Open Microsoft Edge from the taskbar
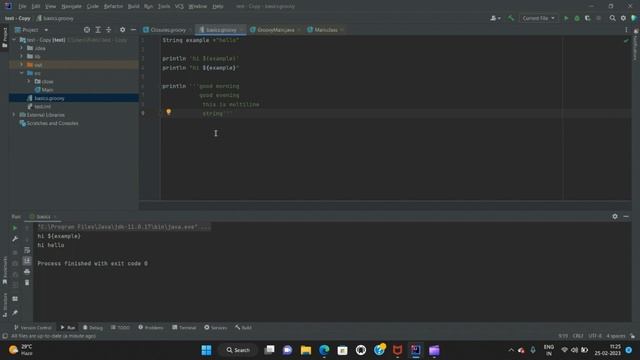 pos(324,350)
